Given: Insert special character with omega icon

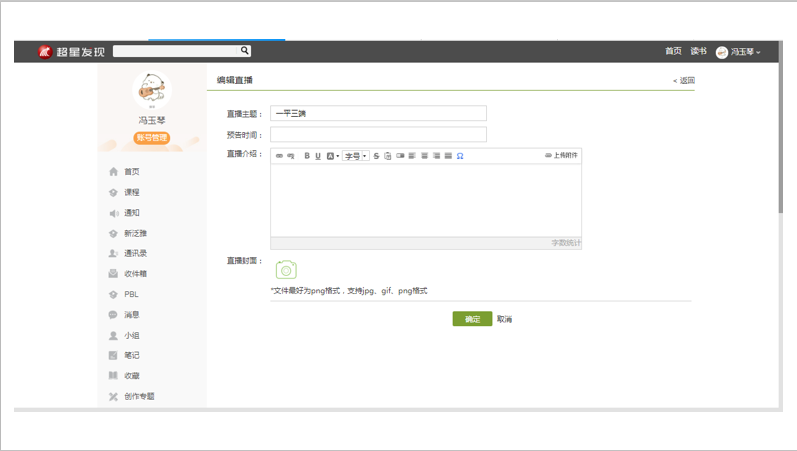Looking at the screenshot, I should [460, 156].
